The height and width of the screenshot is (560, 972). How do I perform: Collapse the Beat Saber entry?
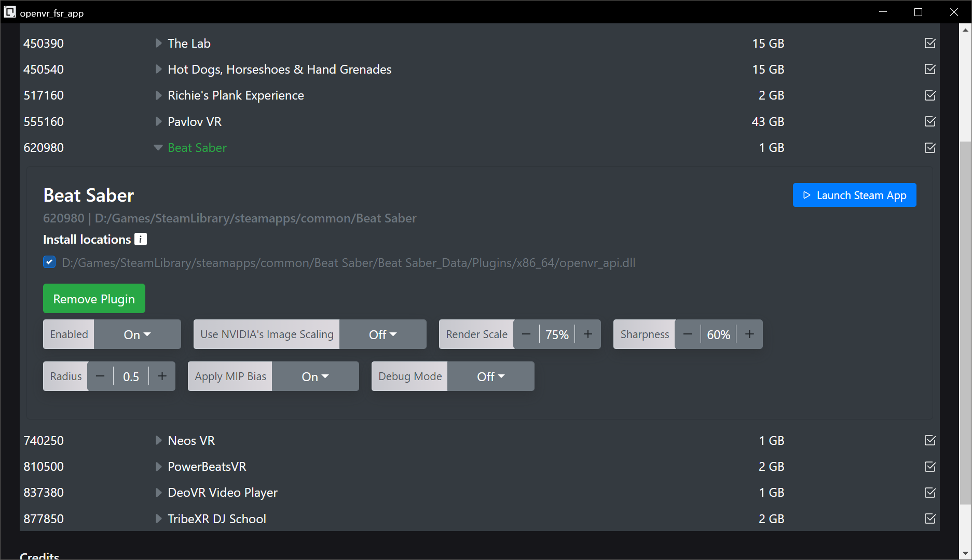coord(158,148)
